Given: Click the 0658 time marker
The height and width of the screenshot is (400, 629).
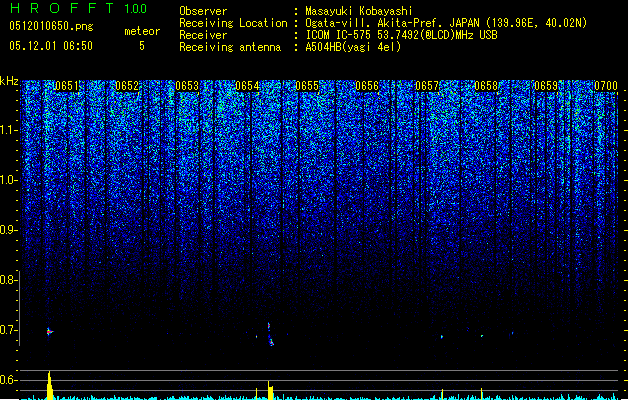Looking at the screenshot, I should coord(486,86).
